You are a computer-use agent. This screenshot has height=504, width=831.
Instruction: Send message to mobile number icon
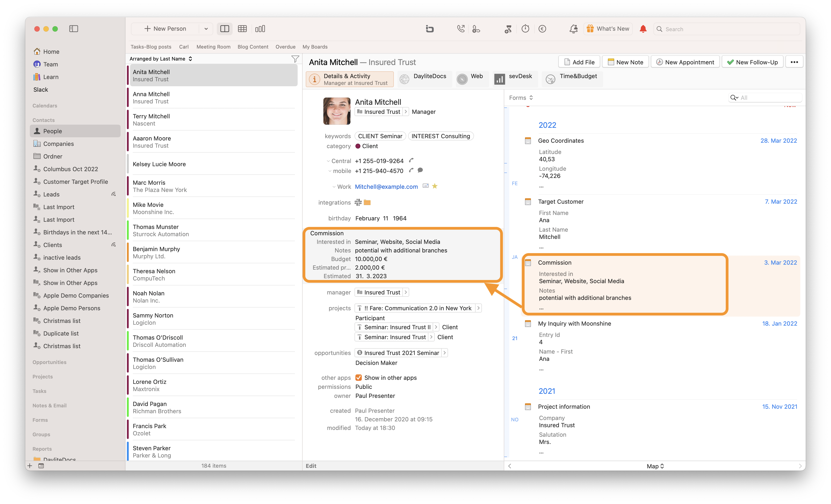click(420, 170)
